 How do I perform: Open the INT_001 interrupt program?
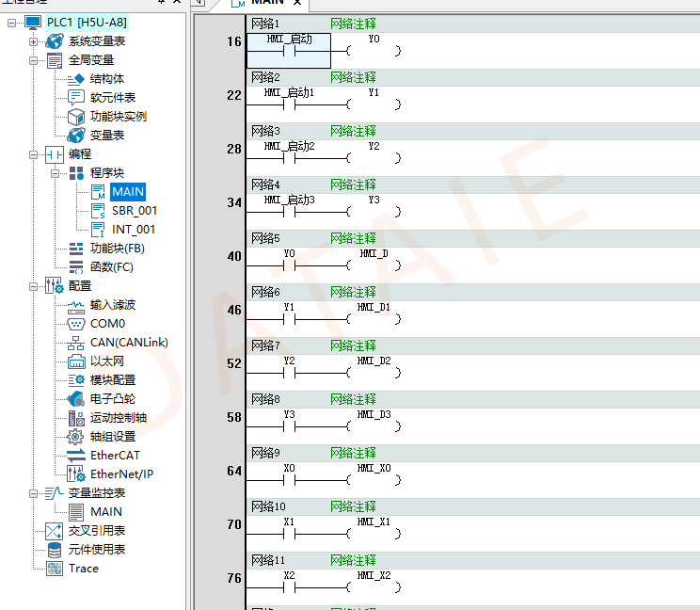pos(134,230)
